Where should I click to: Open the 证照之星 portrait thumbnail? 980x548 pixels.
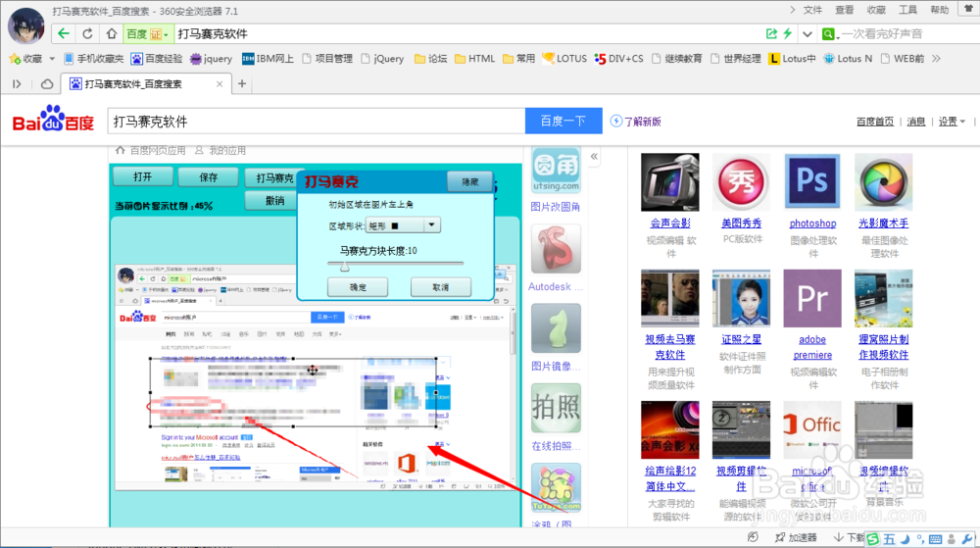pyautogui.click(x=741, y=299)
